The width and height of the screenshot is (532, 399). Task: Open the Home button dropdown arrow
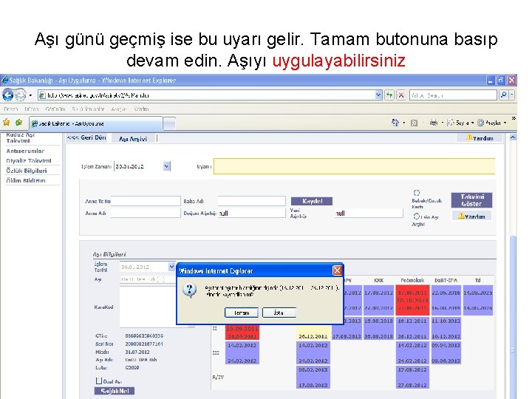tap(404, 123)
